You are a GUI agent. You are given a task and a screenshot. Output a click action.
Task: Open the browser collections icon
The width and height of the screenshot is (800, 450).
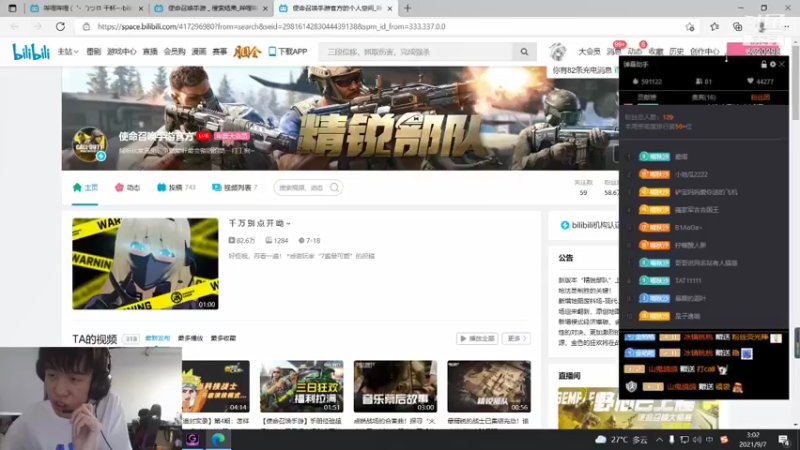tap(737, 27)
